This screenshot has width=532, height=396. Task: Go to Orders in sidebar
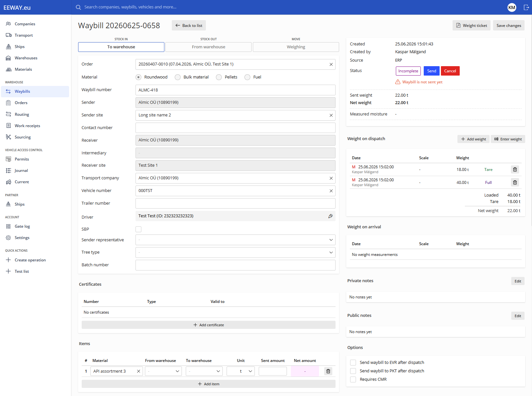point(21,103)
